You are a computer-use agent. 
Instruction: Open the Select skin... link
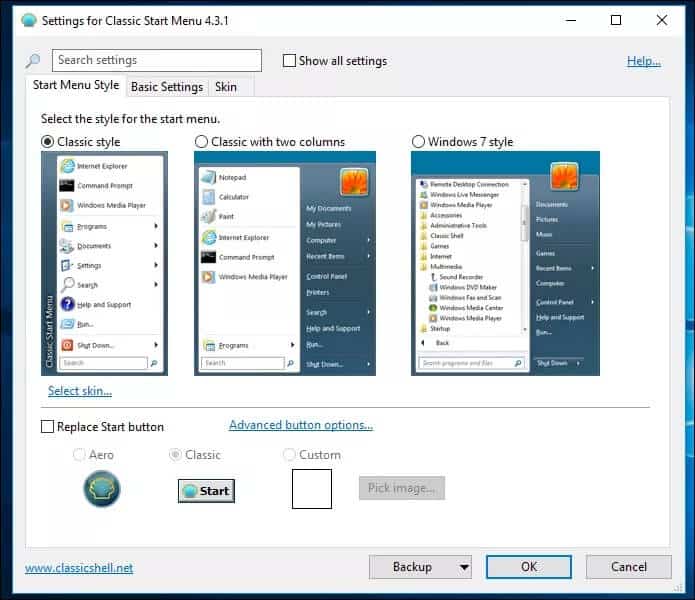pyautogui.click(x=80, y=391)
